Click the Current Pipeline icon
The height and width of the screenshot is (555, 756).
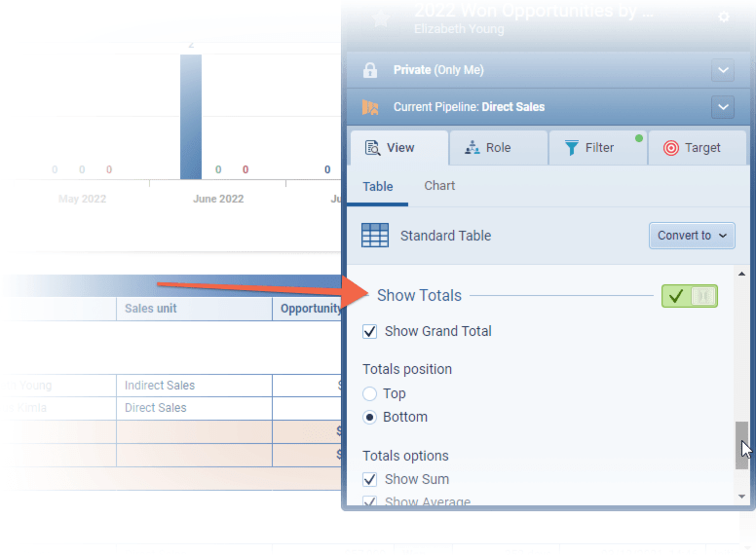(x=370, y=107)
